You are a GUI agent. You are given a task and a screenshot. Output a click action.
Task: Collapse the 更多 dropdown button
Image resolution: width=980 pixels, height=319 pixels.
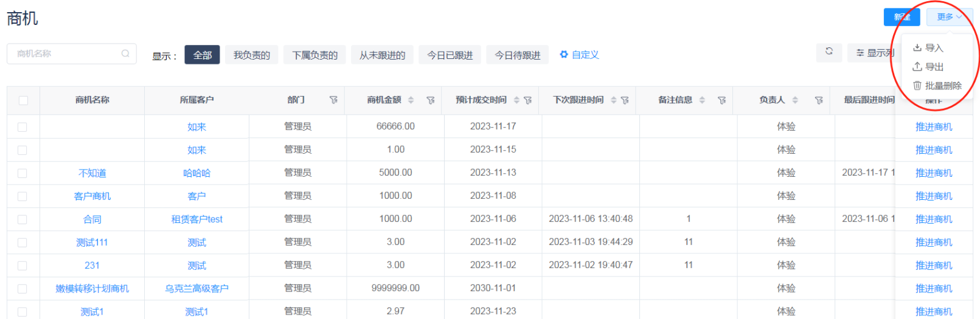tap(949, 17)
